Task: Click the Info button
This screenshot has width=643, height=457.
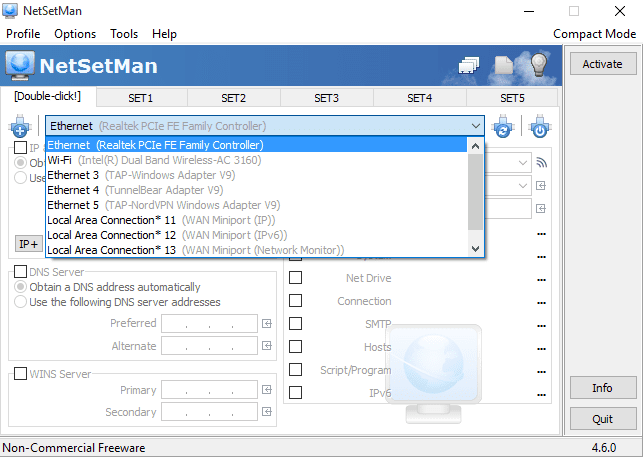Action: point(602,388)
